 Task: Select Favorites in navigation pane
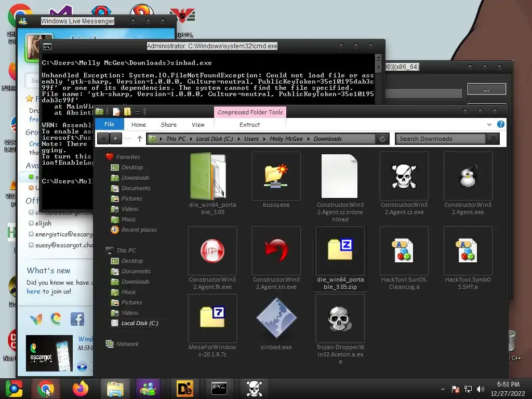pyautogui.click(x=128, y=157)
